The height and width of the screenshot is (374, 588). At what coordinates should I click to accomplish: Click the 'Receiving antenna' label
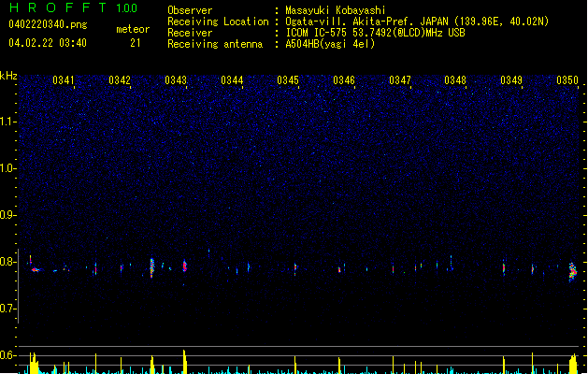click(x=215, y=44)
